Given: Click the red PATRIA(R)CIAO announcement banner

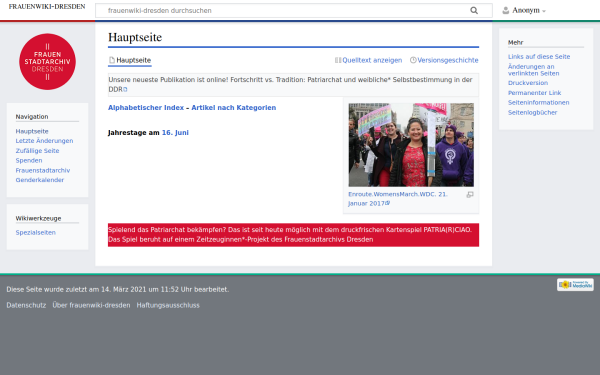Looking at the screenshot, I should [293, 235].
